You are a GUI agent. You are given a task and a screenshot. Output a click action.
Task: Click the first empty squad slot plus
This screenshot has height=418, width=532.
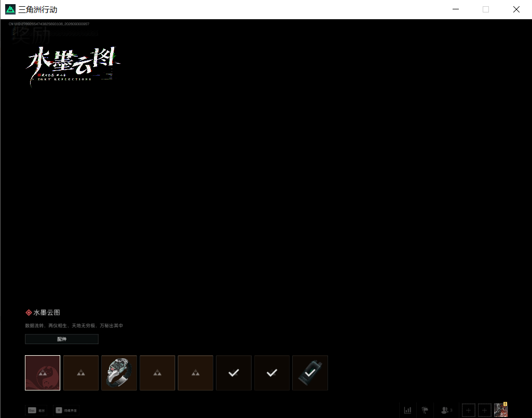pyautogui.click(x=469, y=410)
